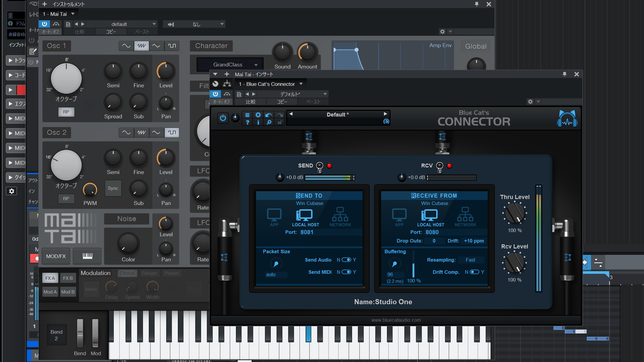Select sawtooth waveform for Osc 1

click(x=141, y=46)
